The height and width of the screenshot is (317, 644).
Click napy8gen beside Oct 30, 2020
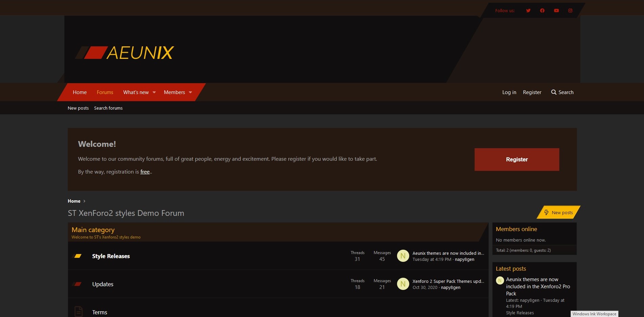tap(451, 288)
